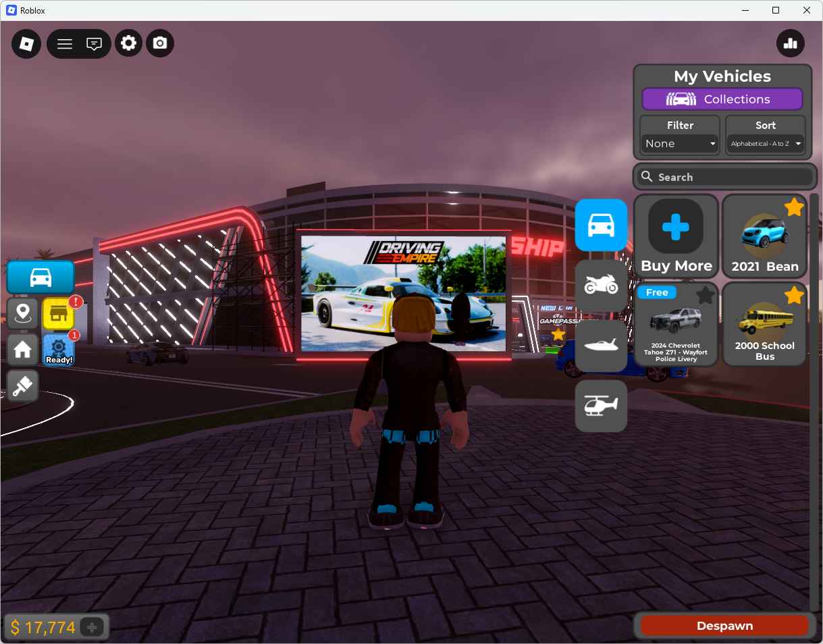Click the vehicle Search field

click(725, 177)
